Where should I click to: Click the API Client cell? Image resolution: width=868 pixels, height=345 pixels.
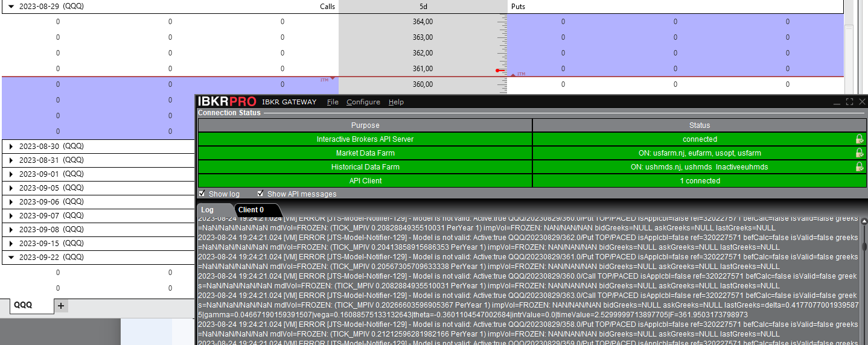click(x=365, y=181)
